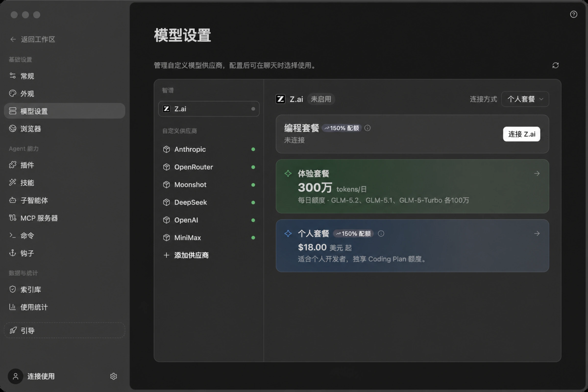Toggle OpenAI green status dot
The width and height of the screenshot is (588, 392).
(253, 220)
